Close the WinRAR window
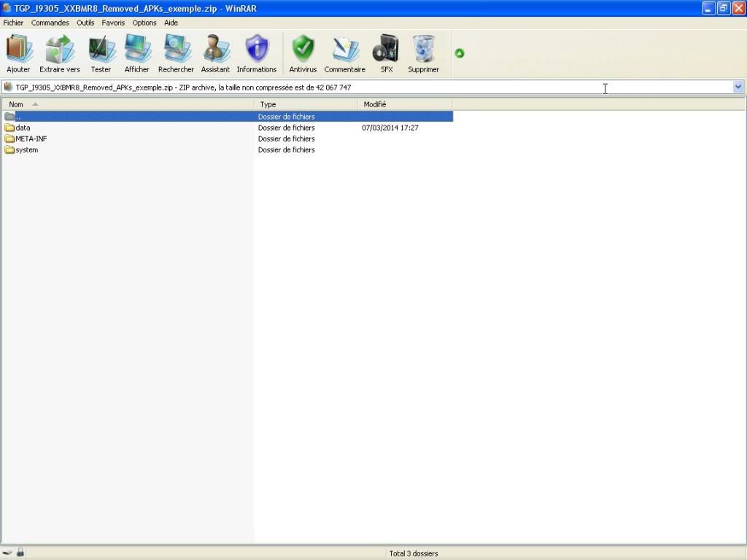 pos(739,8)
